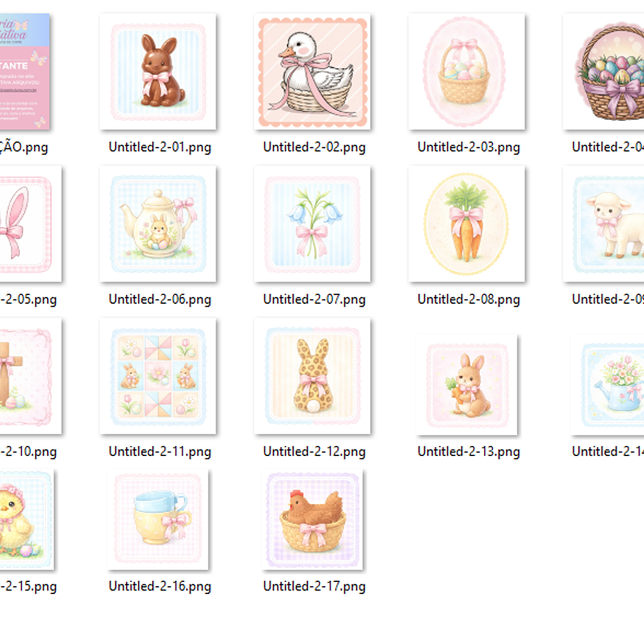
Task: Click the stacked teacups thumbnail
Action: [x=158, y=519]
